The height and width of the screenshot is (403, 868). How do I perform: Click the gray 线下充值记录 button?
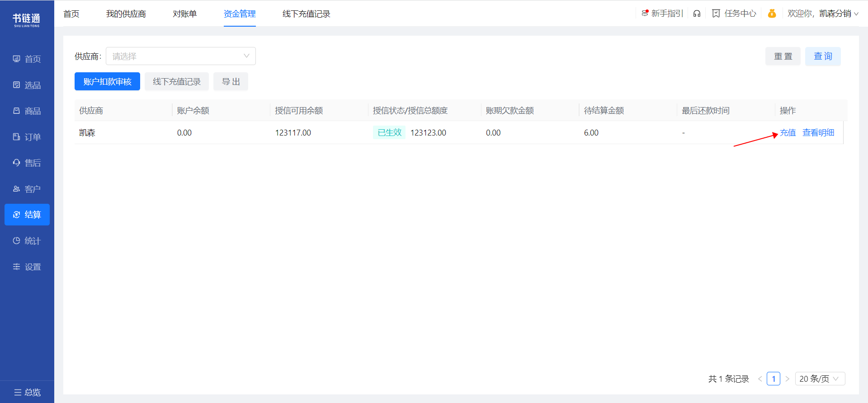(x=177, y=81)
